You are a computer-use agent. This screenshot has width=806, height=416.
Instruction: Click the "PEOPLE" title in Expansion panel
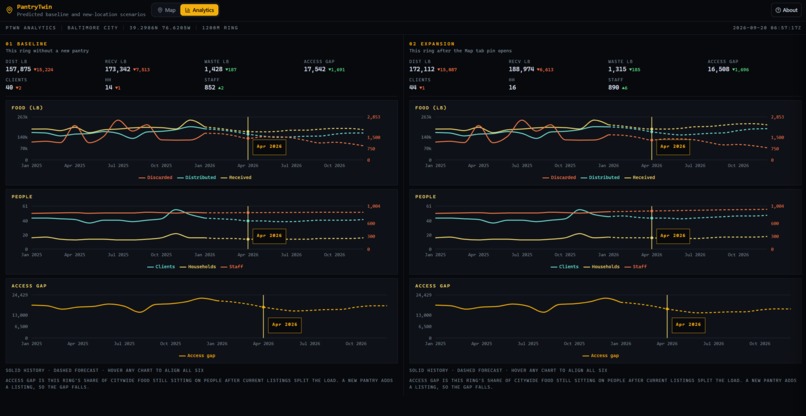point(426,197)
